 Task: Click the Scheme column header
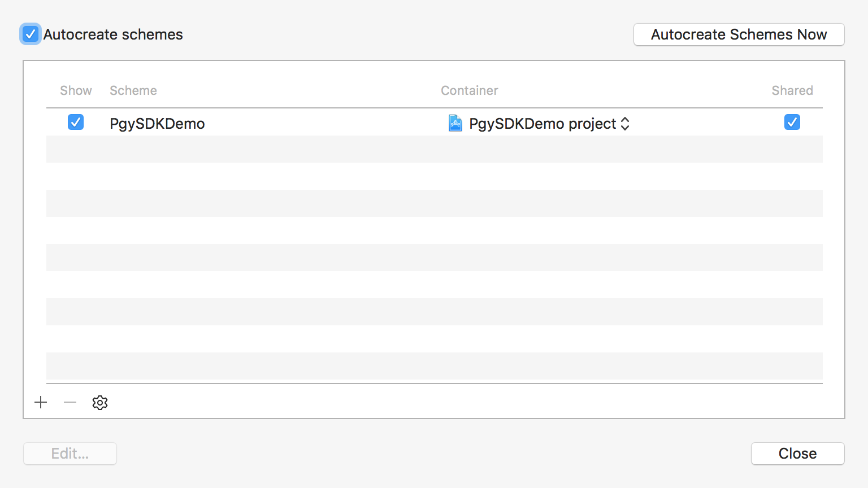[x=133, y=90]
